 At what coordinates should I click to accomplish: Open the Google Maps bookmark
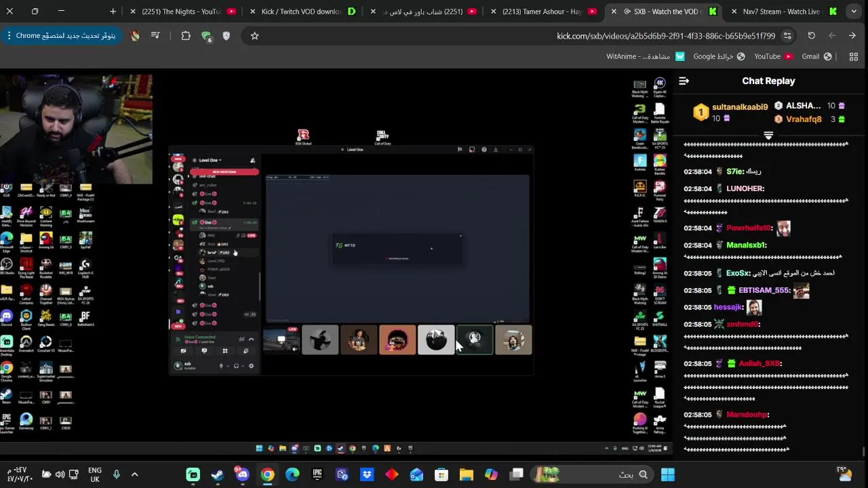point(719,57)
